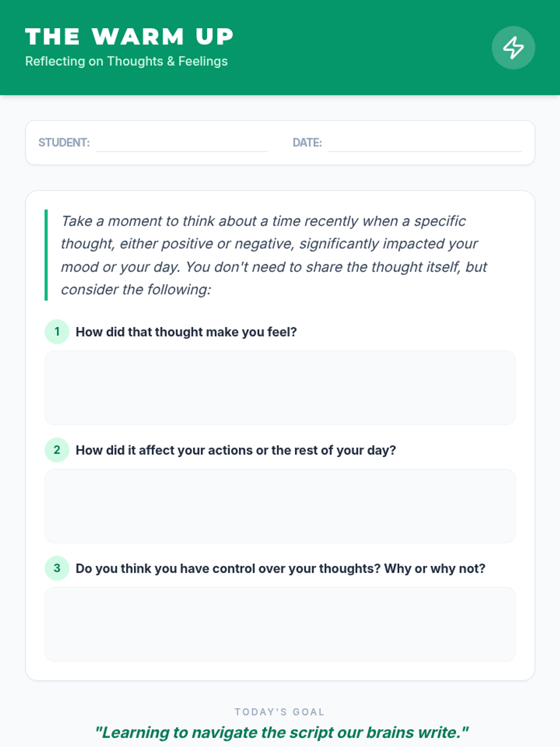Click the question 'Do you think you have control'

click(280, 568)
